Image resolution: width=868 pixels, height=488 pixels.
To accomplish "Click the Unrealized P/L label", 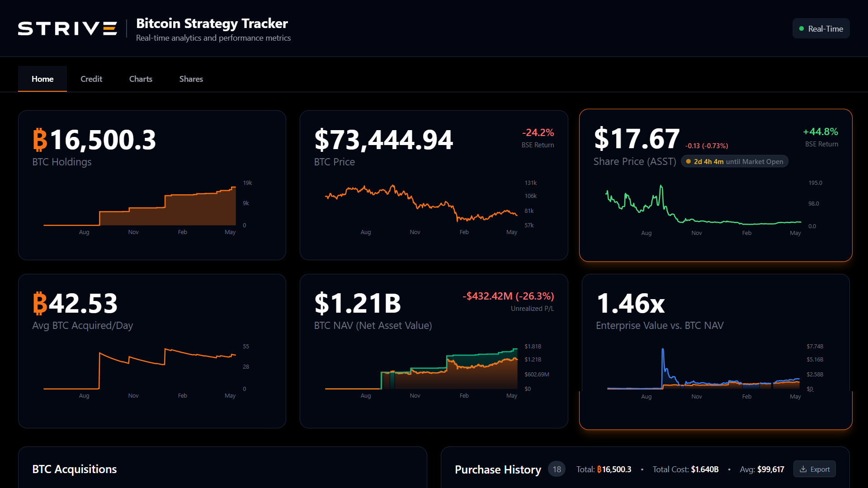I will point(533,309).
